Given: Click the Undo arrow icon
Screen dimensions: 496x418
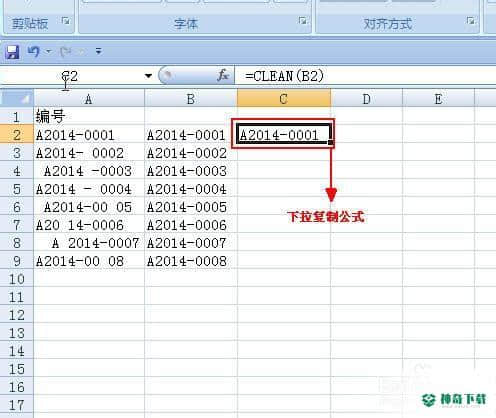Looking at the screenshot, I should pyautogui.click(x=34, y=51).
